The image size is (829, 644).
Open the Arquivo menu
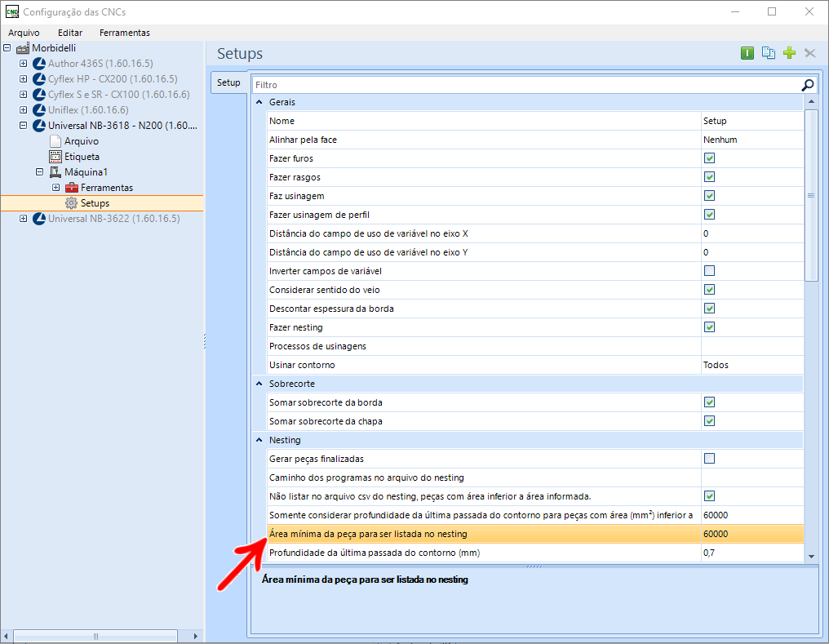pyautogui.click(x=24, y=33)
